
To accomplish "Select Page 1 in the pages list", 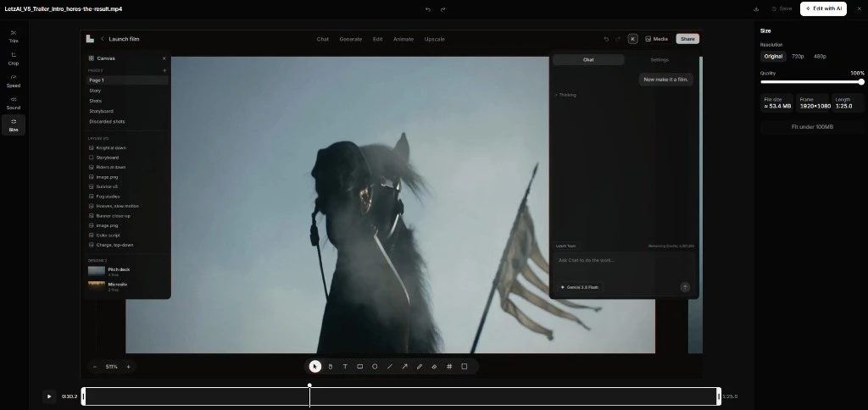I will (127, 80).
